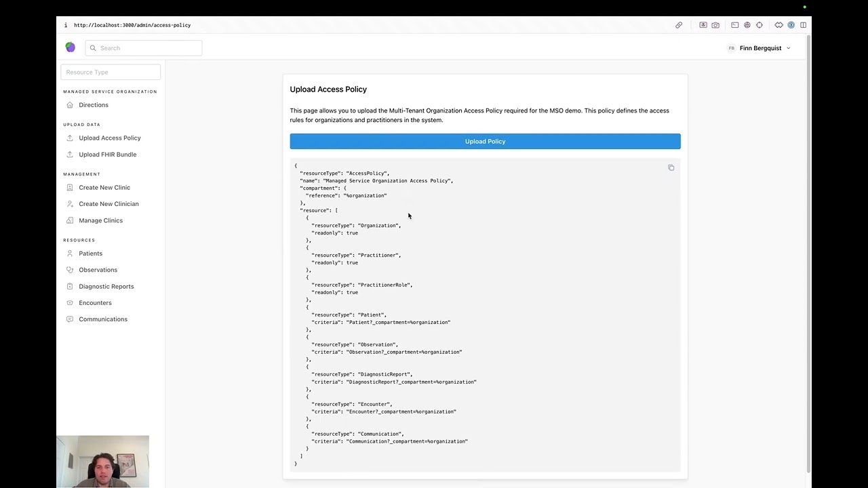This screenshot has width=868, height=488.
Task: Click the FB avatar circle
Action: pyautogui.click(x=731, y=48)
